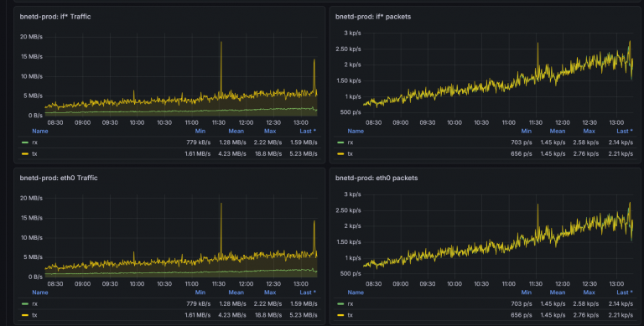Sort if* packets legend by Max

(x=589, y=132)
